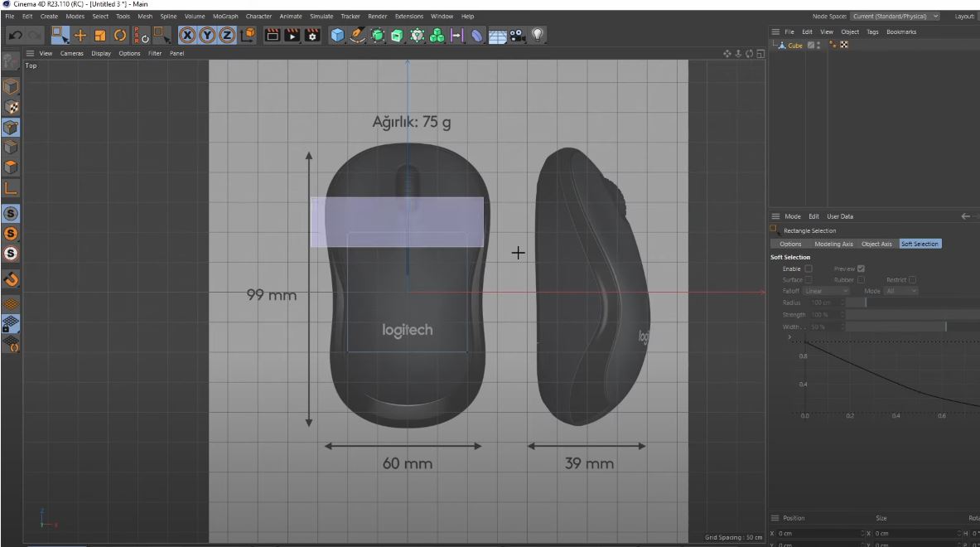
Task: Open Object Manager Tags menu
Action: [872, 31]
